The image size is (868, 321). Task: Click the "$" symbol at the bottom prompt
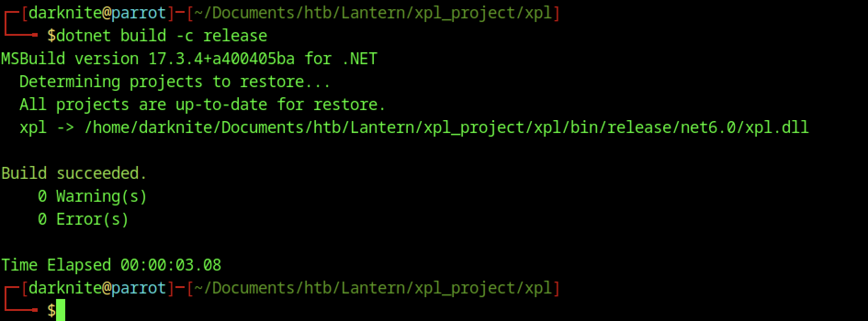click(x=51, y=311)
